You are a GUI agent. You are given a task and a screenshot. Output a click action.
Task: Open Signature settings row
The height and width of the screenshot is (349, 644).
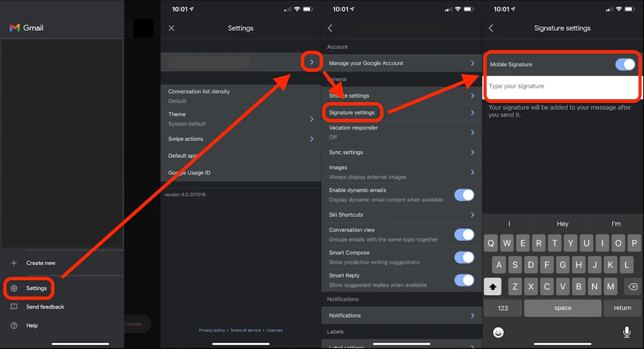tap(402, 113)
